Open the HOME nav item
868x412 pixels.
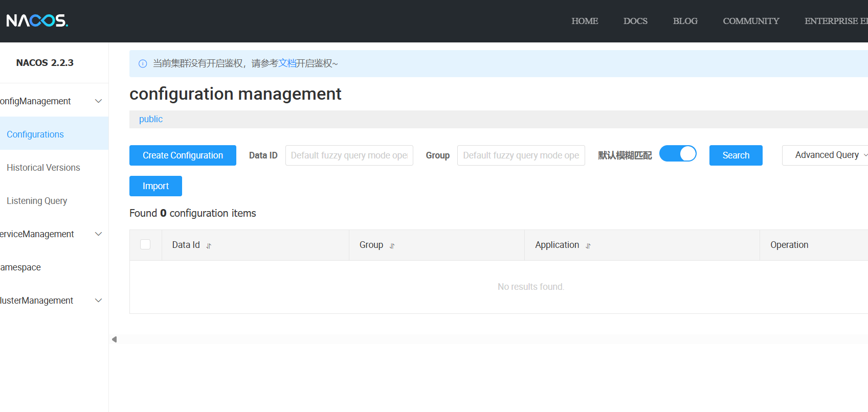[585, 21]
